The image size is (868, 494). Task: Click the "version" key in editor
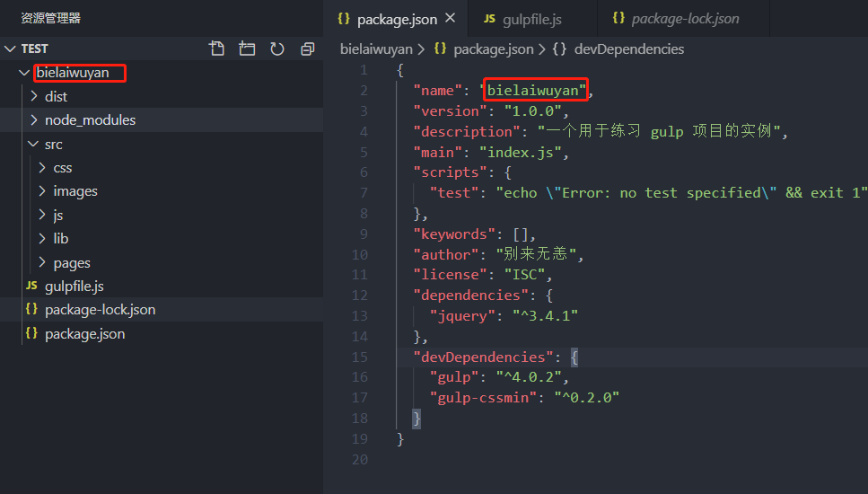450,110
